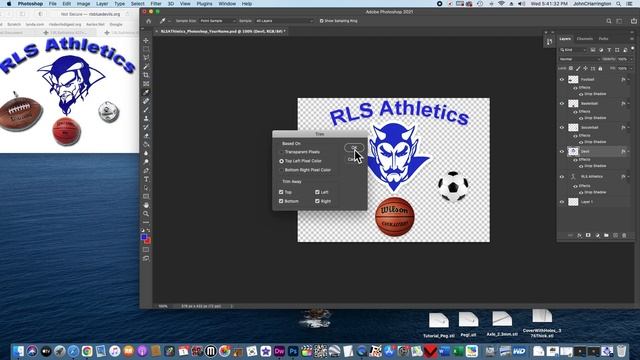Image resolution: width=640 pixels, height=360 pixels.
Task: Select the Clone Stamp tool
Action: (146, 118)
